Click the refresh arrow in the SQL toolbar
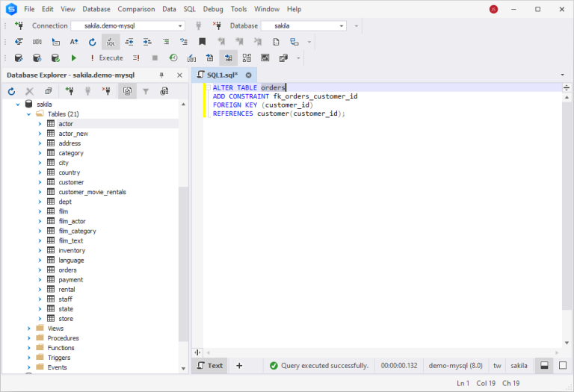The image size is (574, 392). (x=92, y=42)
